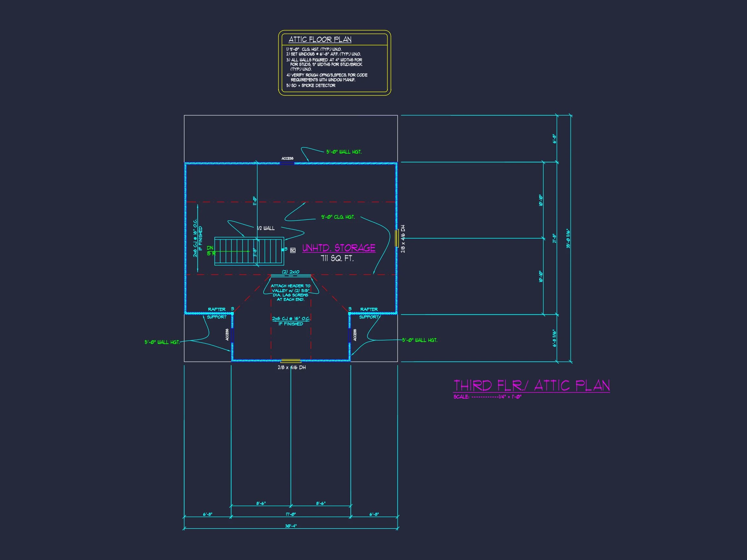The image size is (747, 560).
Task: Click the ATTIC FLOOR PLAN notes title
Action: click(x=320, y=40)
